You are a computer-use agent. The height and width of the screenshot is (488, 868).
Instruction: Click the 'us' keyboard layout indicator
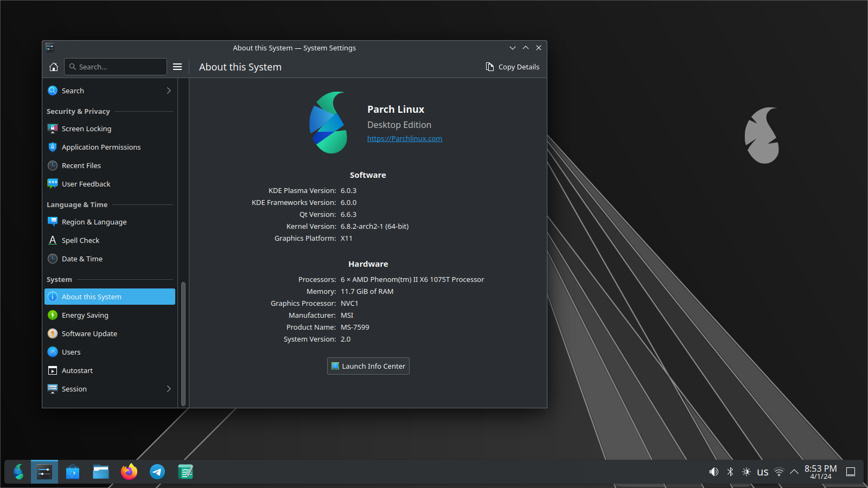click(x=763, y=472)
